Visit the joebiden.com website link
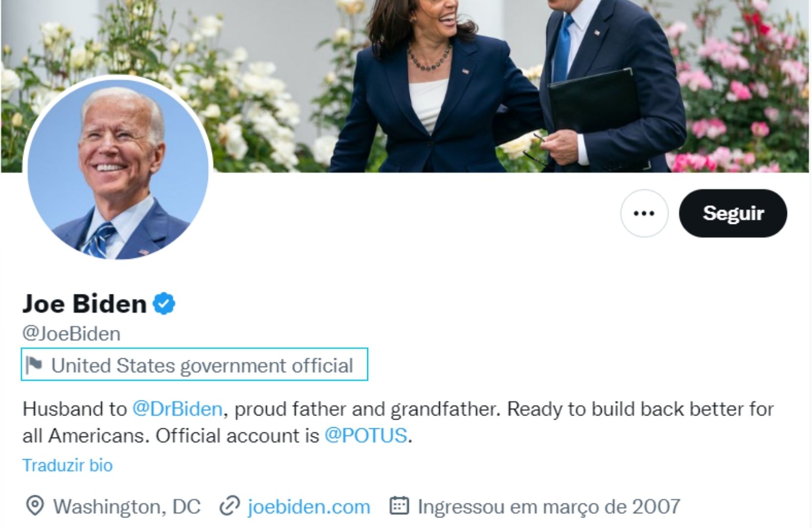Screen dimensions: 812x528 point(309,507)
